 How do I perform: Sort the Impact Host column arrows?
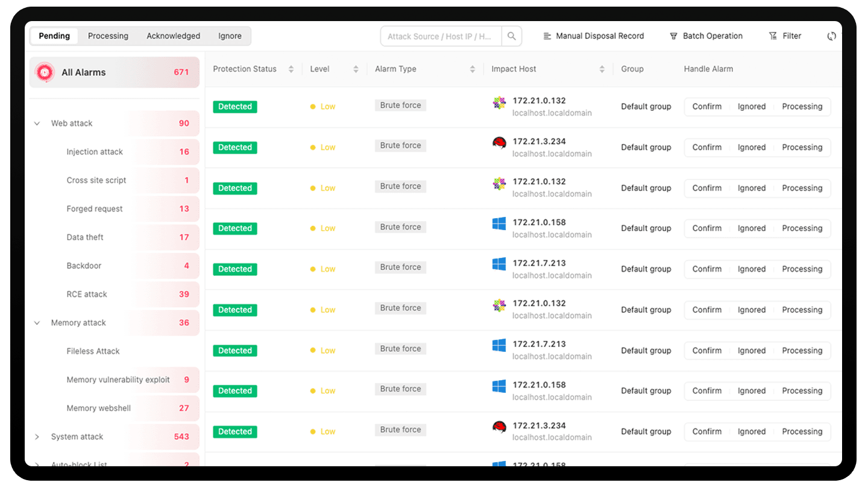pyautogui.click(x=602, y=69)
